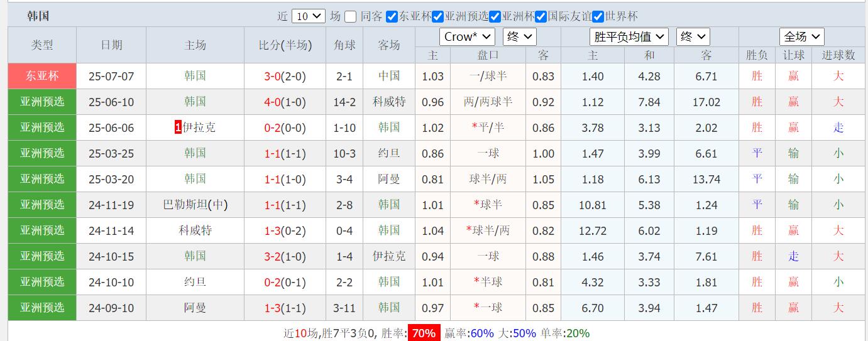Click the 比分(半场) column header

[285, 45]
